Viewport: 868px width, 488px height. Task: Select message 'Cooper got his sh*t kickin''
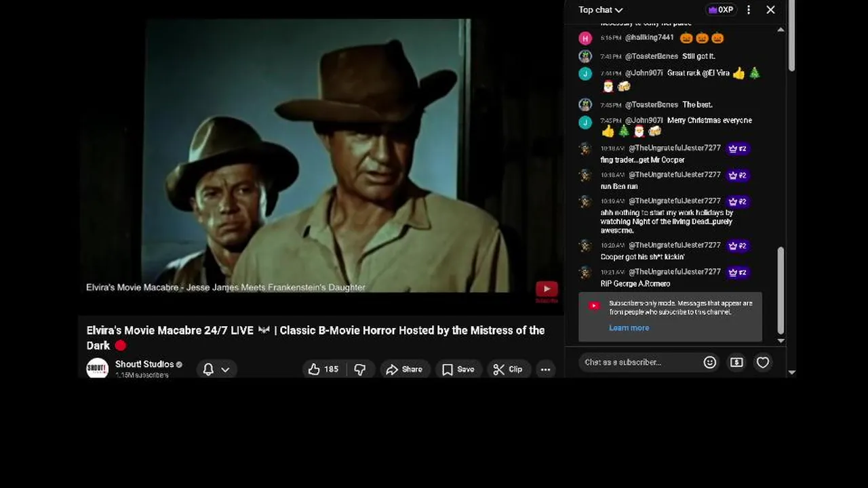click(x=642, y=257)
